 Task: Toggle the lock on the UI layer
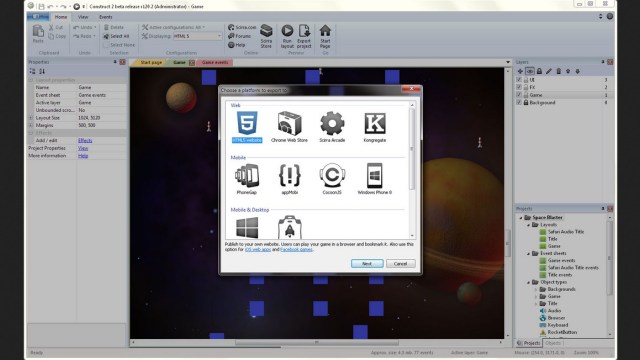coord(526,80)
